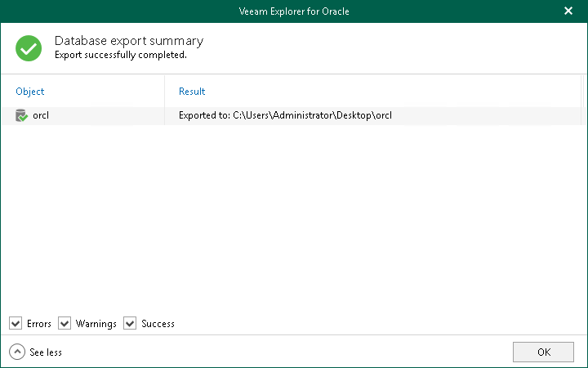Sort by the Result column header

pyautogui.click(x=192, y=92)
